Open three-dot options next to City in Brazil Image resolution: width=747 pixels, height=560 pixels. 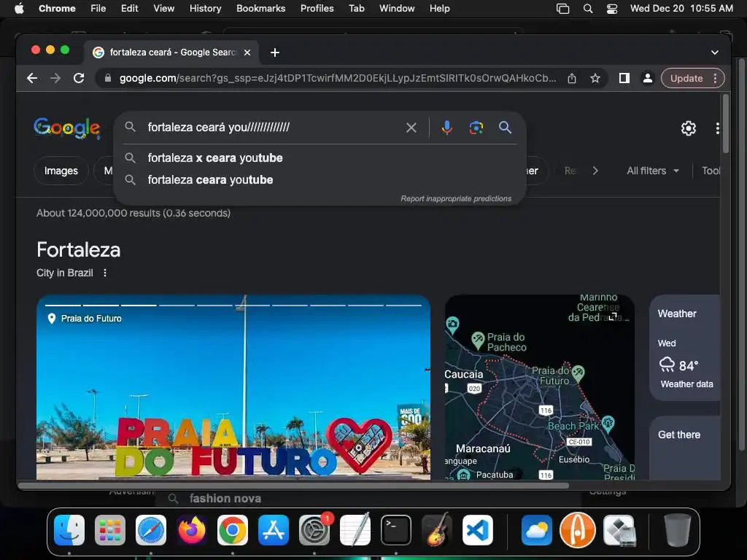[105, 273]
